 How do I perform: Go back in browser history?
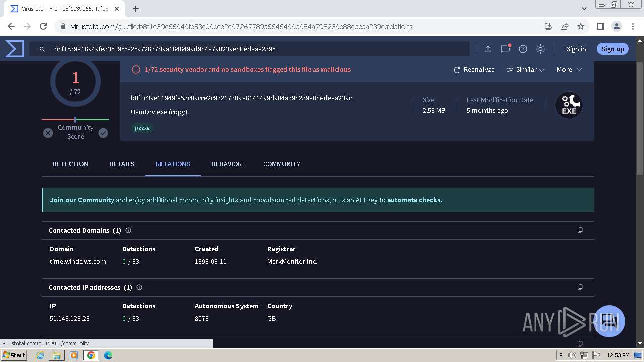pos(11,26)
